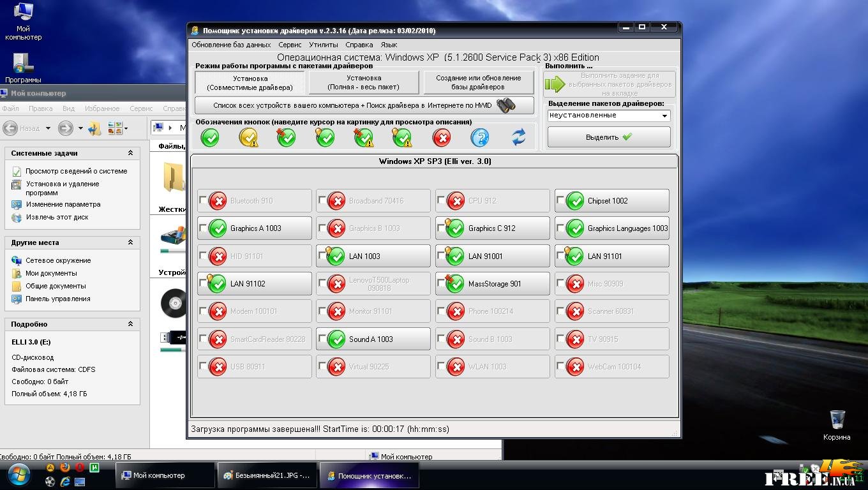Viewport: 868px width, 490px height.
Task: Check the MassStorage 901 checkbox
Action: pos(441,283)
